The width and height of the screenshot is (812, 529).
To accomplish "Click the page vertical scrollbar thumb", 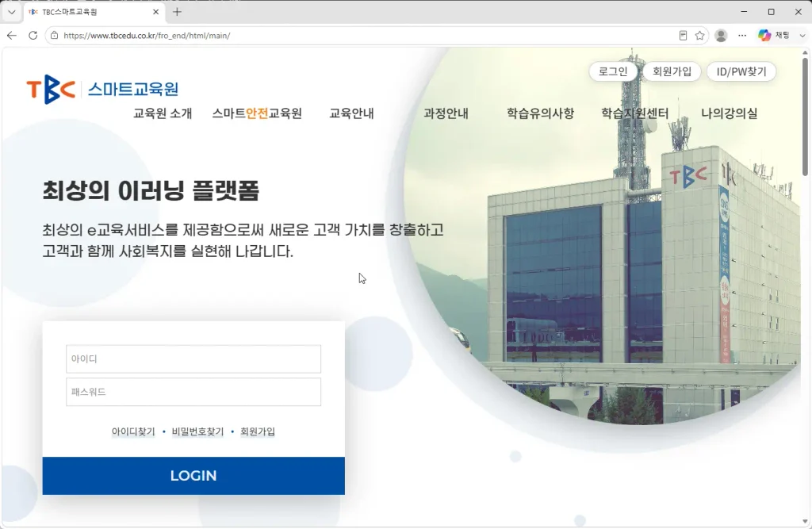I will 805,117.
